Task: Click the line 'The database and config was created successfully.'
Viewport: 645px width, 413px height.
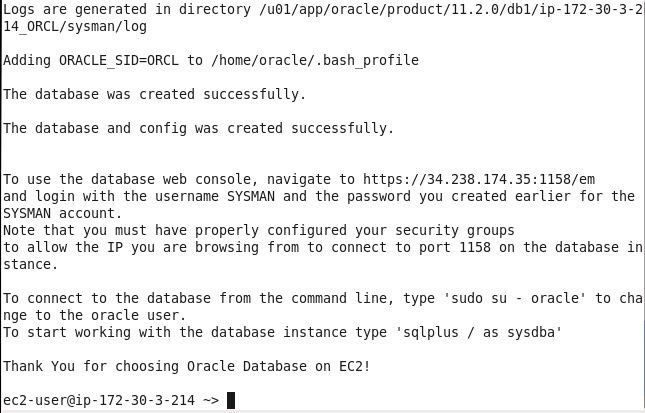Action: point(199,128)
